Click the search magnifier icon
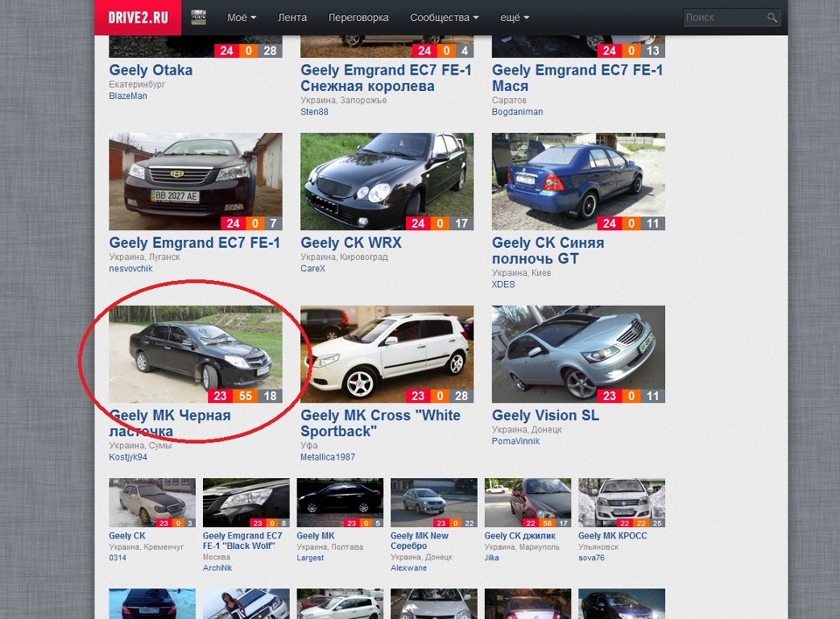The image size is (840, 619). pyautogui.click(x=772, y=18)
